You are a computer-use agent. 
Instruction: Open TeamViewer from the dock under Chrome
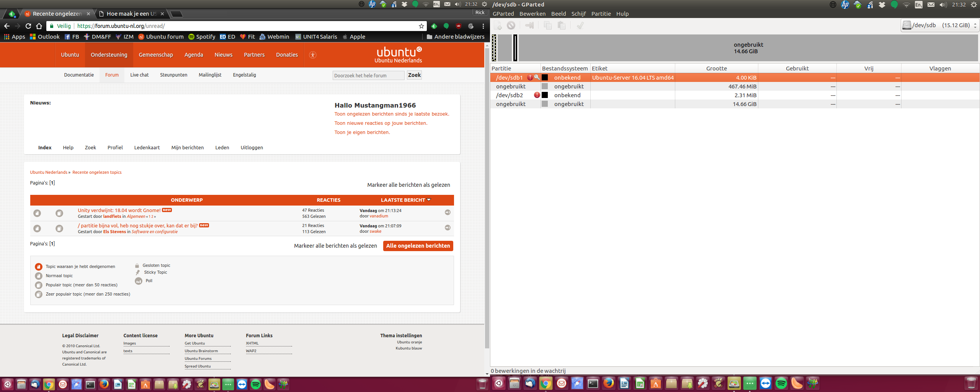click(x=242, y=384)
